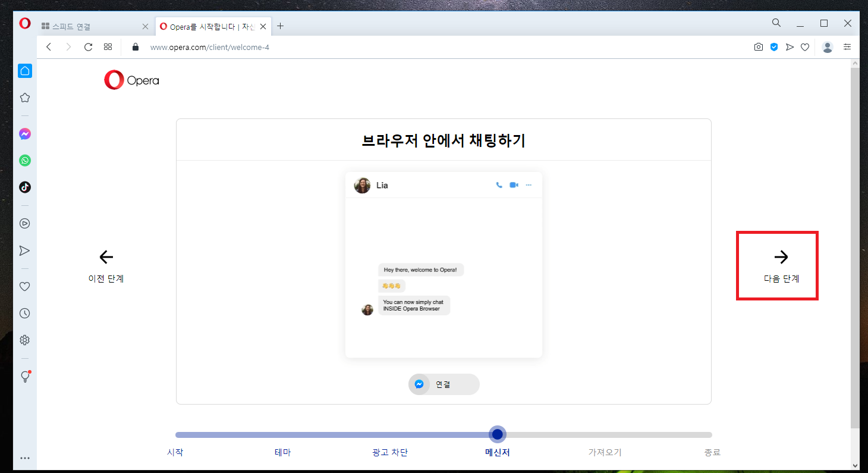Click the page's vertical scrollbar

pyautogui.click(x=855, y=247)
